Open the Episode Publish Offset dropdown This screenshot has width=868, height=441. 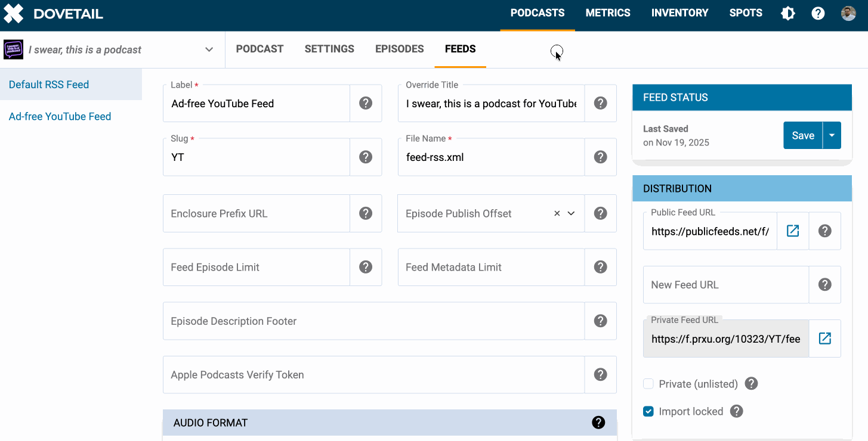[x=571, y=213]
